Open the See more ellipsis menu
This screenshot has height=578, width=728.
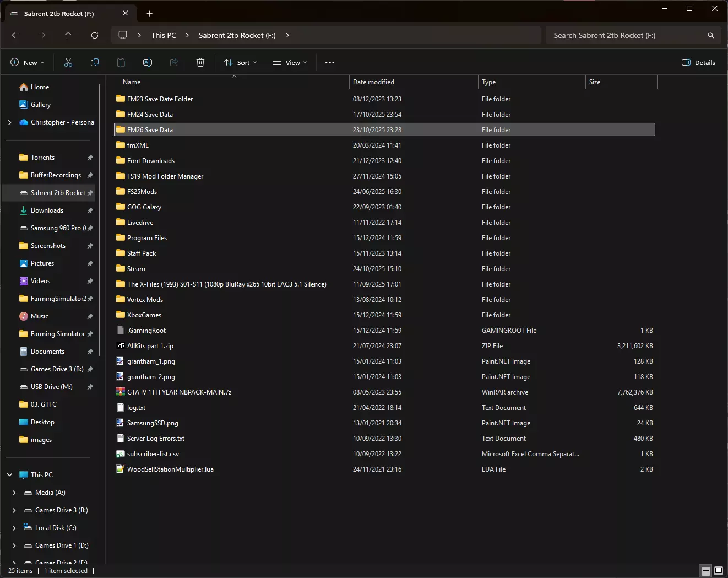pyautogui.click(x=330, y=63)
